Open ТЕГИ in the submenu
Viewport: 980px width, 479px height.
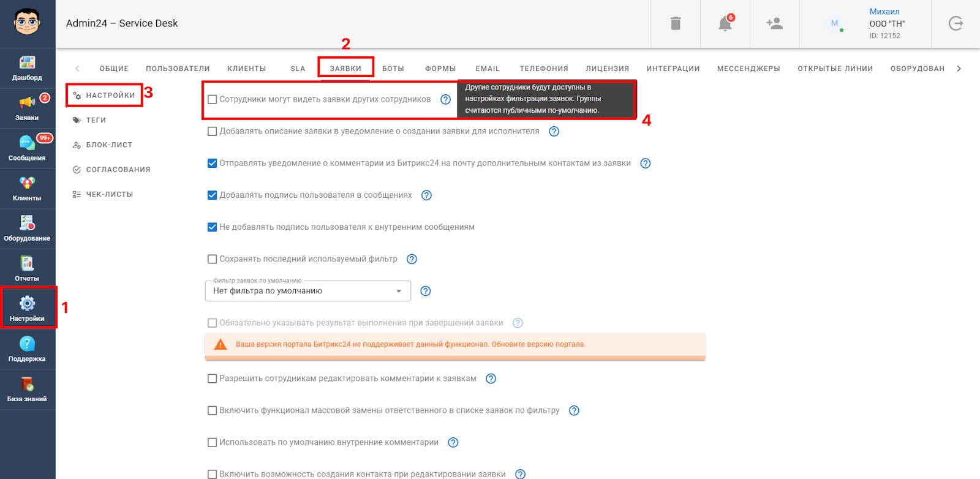point(90,120)
